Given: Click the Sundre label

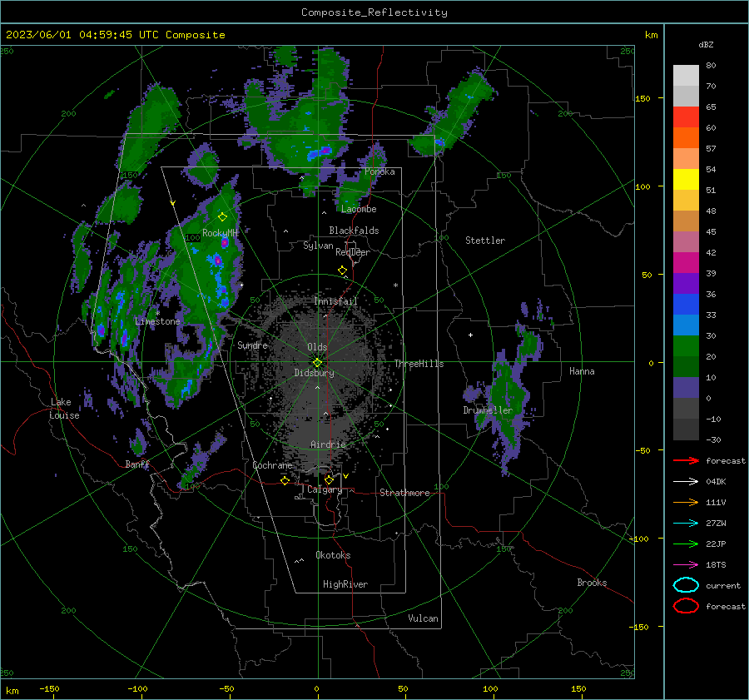Looking at the screenshot, I should click(252, 345).
